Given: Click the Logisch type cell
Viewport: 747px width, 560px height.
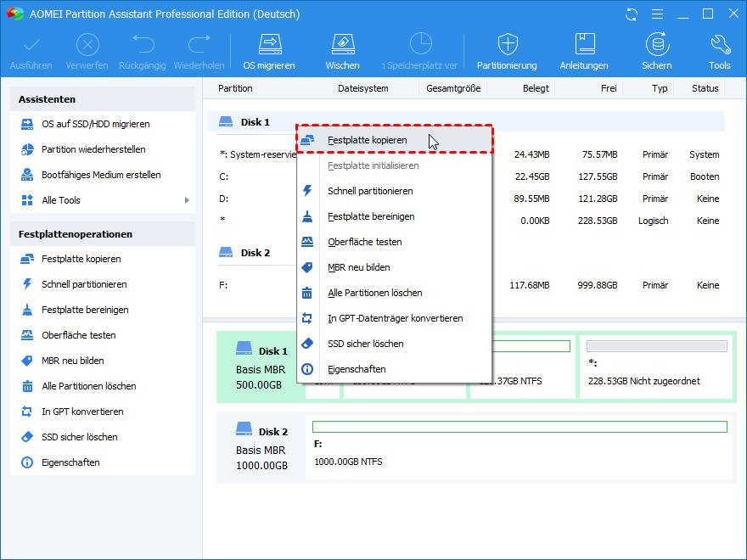Looking at the screenshot, I should pyautogui.click(x=653, y=221).
